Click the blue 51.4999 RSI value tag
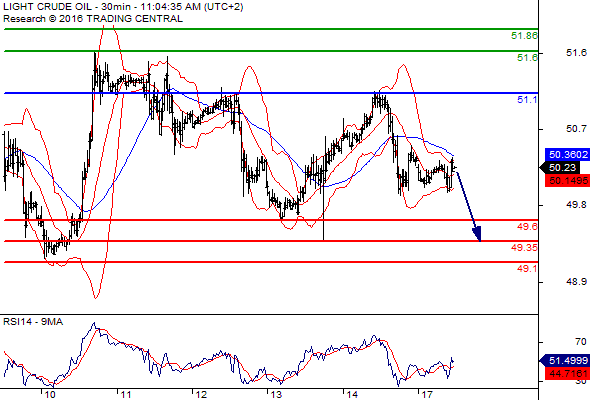This screenshot has height=400, width=590. point(565,360)
